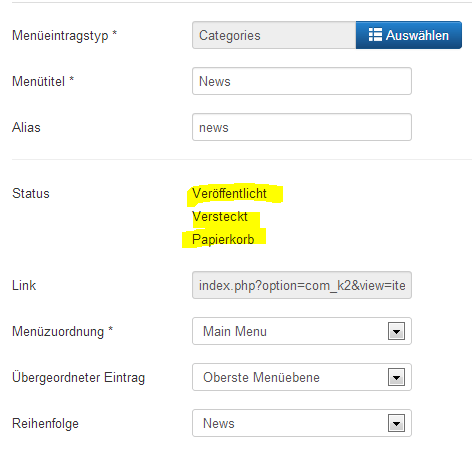Open the Menüzuordnung dropdown
The width and height of the screenshot is (472, 452).
tap(302, 331)
